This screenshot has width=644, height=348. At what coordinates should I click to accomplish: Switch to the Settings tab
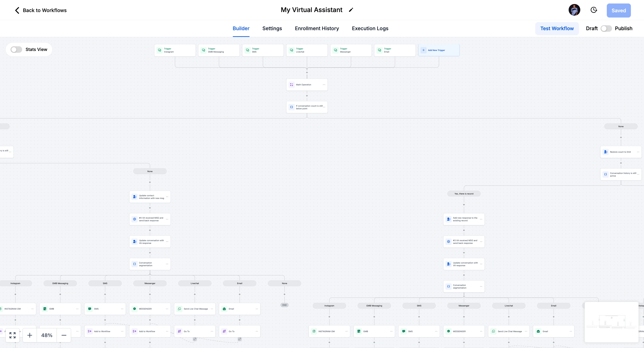272,28
